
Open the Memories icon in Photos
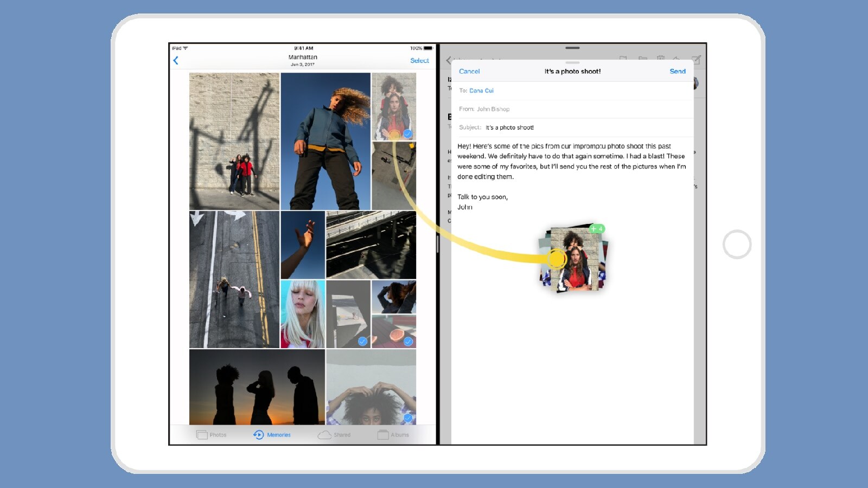(x=259, y=434)
